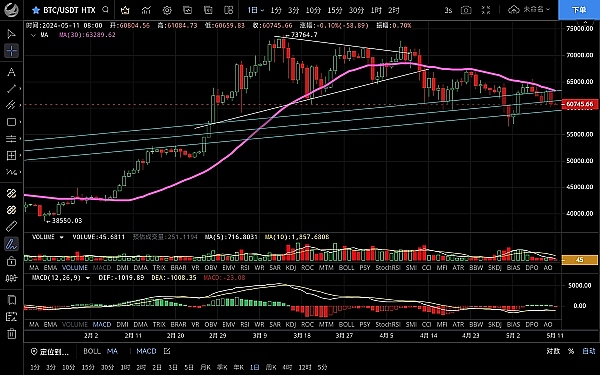600x375 pixels.
Task: Pick the trend line drawing tool
Action: [11, 89]
